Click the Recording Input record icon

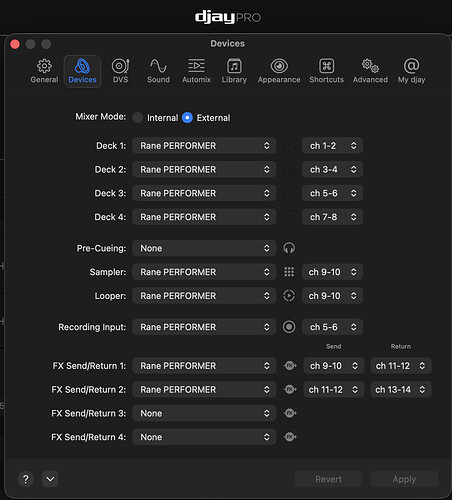[x=289, y=327]
